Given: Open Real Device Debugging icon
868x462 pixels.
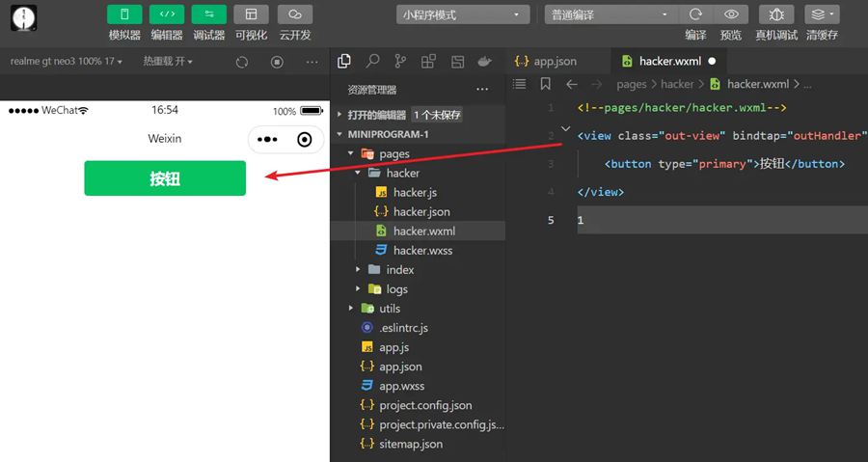Looking at the screenshot, I should click(775, 14).
